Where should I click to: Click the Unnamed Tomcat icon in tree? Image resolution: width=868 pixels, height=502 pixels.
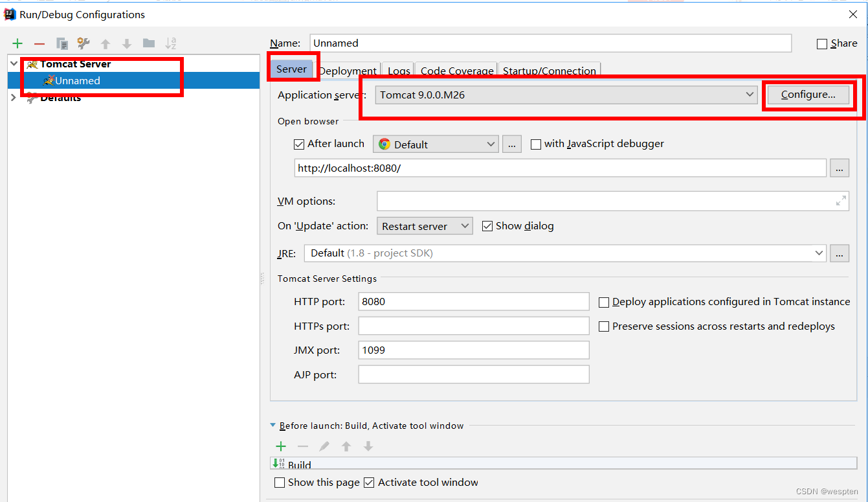pyautogui.click(x=49, y=80)
